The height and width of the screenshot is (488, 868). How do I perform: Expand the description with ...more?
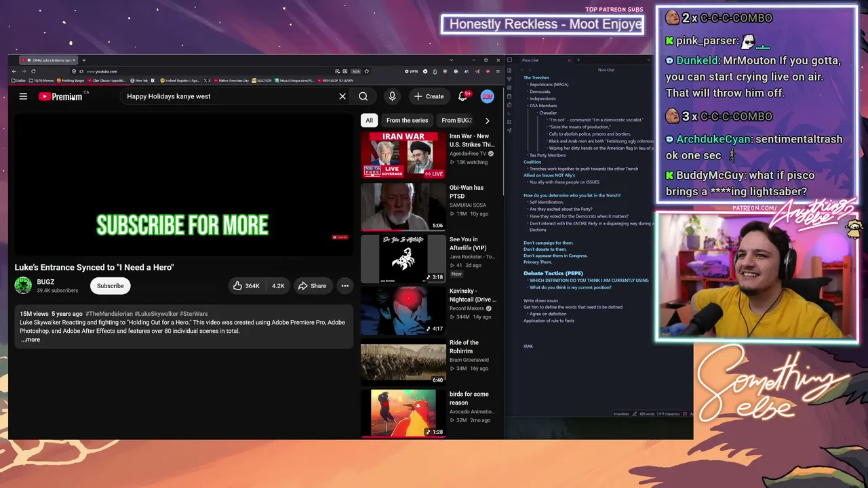coord(31,340)
